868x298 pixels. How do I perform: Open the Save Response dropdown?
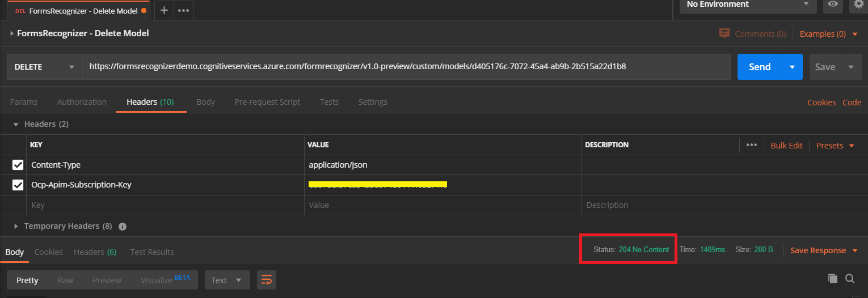824,250
